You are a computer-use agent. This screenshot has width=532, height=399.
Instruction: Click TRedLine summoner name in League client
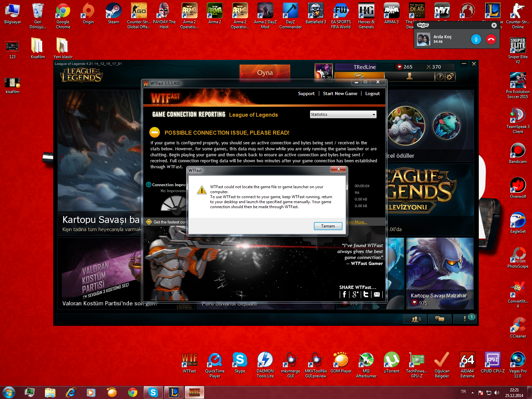click(364, 67)
